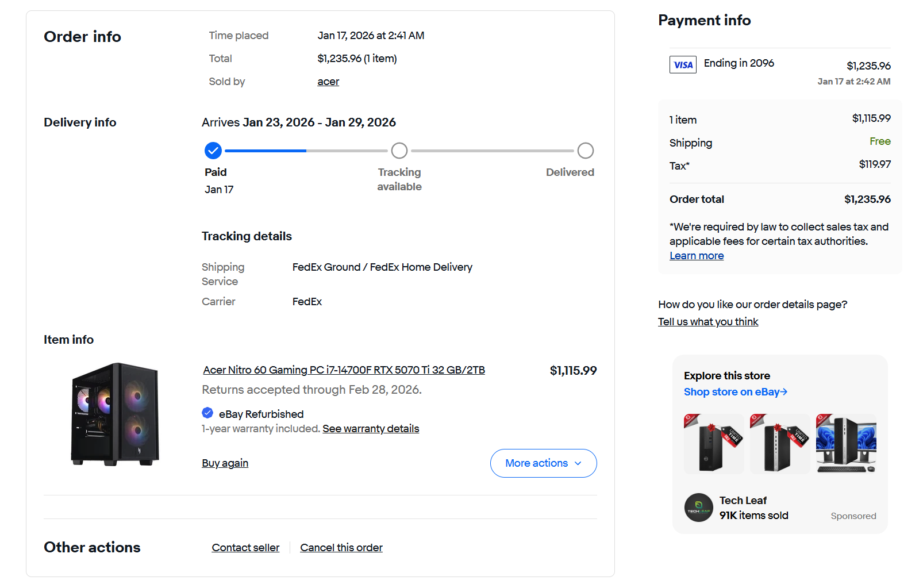Click the Shop store on eBay arrow
923x588 pixels.
tap(784, 392)
